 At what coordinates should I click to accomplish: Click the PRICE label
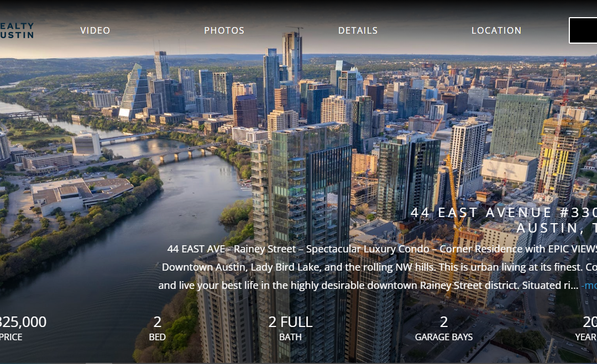coord(11,337)
